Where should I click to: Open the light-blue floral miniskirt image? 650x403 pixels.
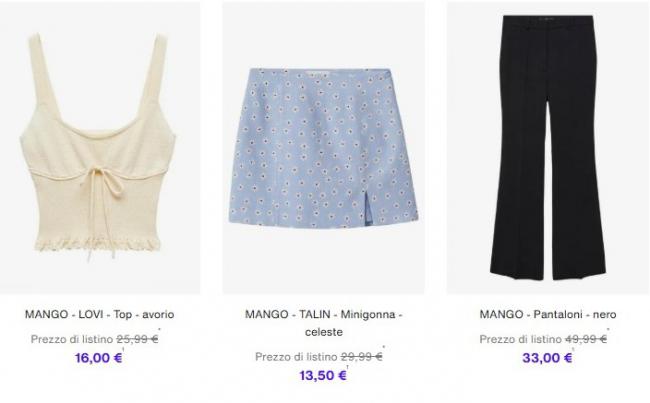pos(323,148)
